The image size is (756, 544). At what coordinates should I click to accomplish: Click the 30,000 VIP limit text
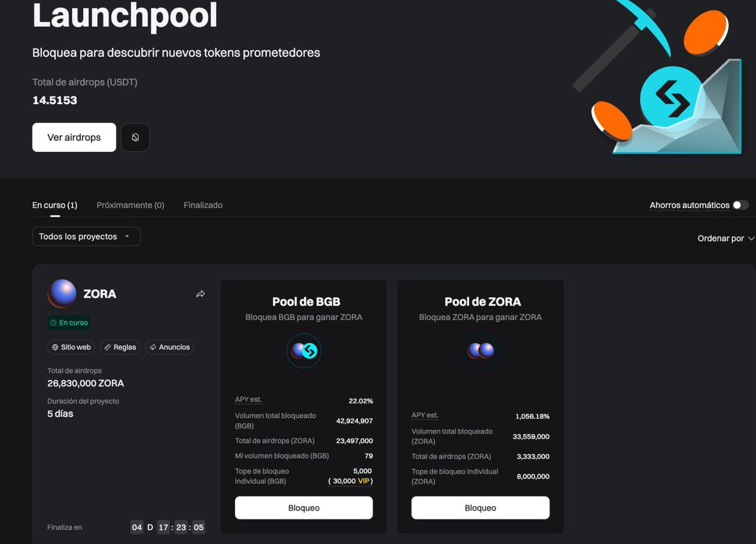(x=350, y=481)
